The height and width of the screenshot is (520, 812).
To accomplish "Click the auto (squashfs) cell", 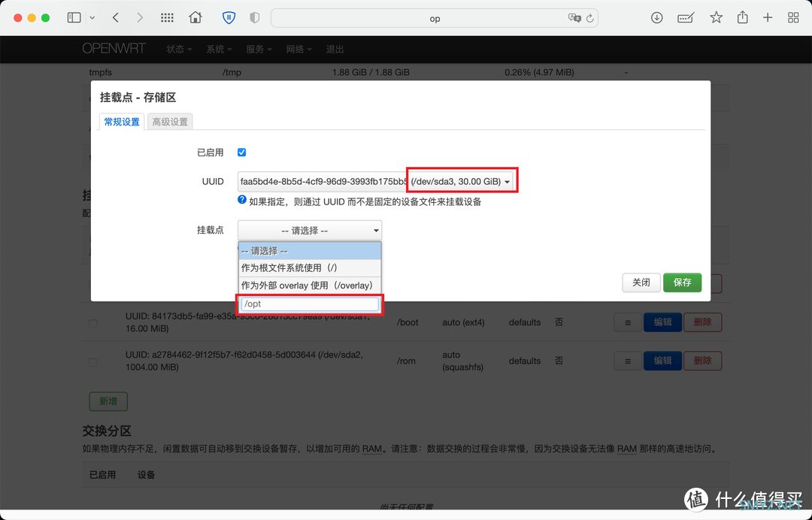I will coord(463,361).
